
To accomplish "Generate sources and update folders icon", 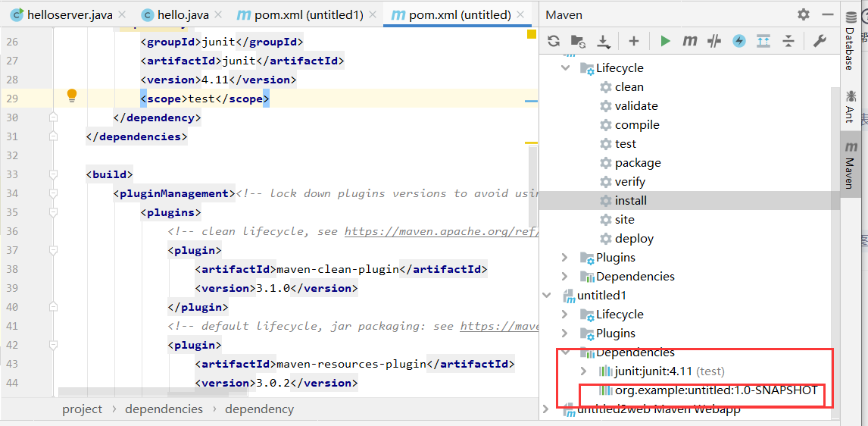I will [x=579, y=40].
